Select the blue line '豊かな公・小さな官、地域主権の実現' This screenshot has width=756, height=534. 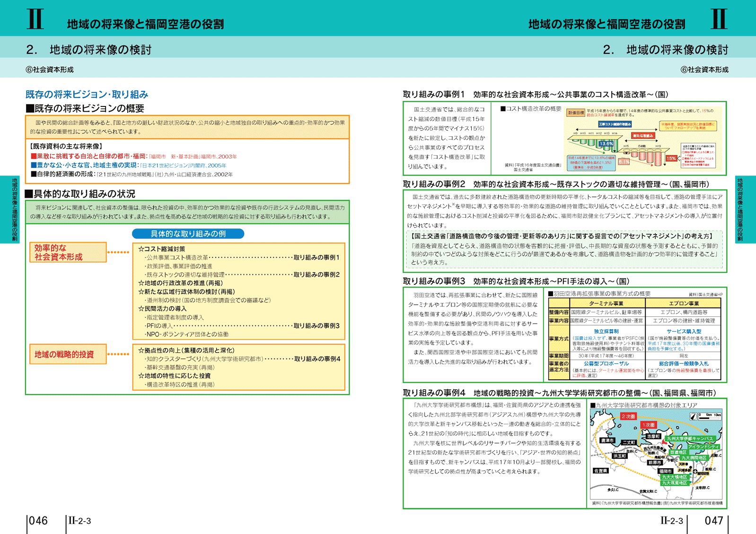click(84, 165)
